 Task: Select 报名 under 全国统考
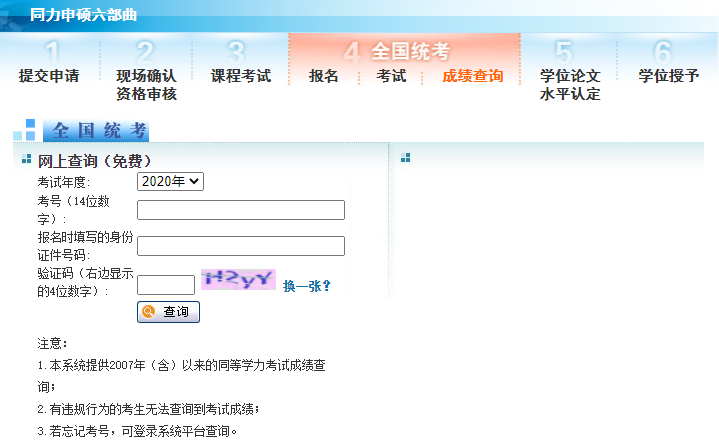point(323,76)
